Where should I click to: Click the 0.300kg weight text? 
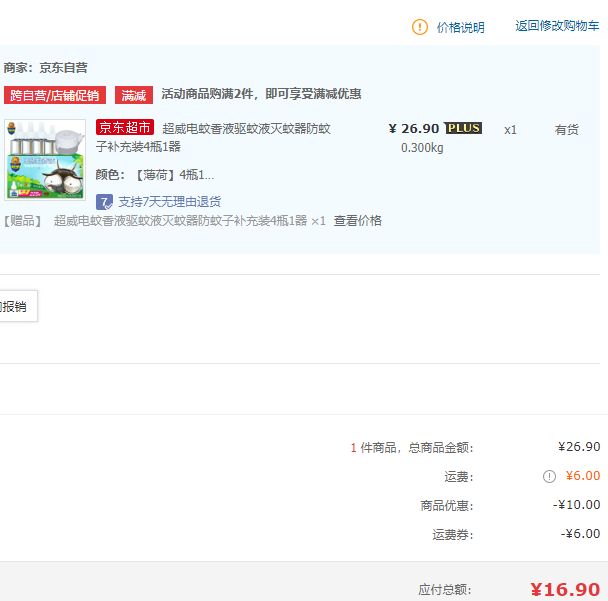tap(422, 148)
